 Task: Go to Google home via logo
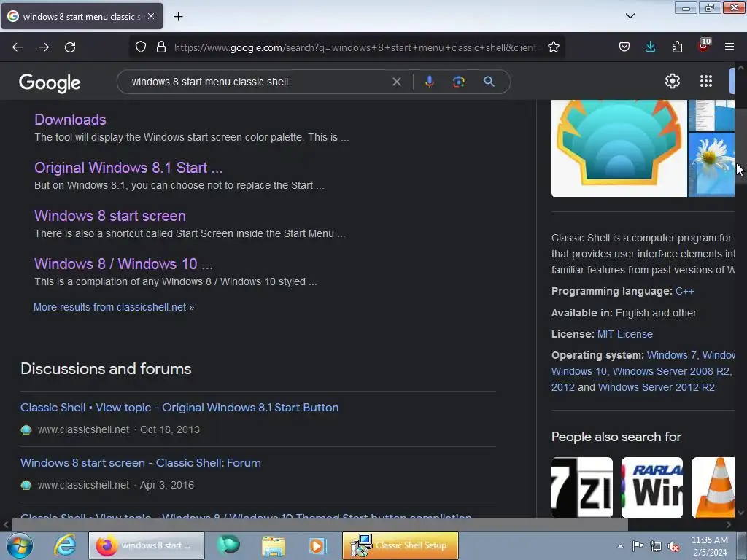[50, 83]
